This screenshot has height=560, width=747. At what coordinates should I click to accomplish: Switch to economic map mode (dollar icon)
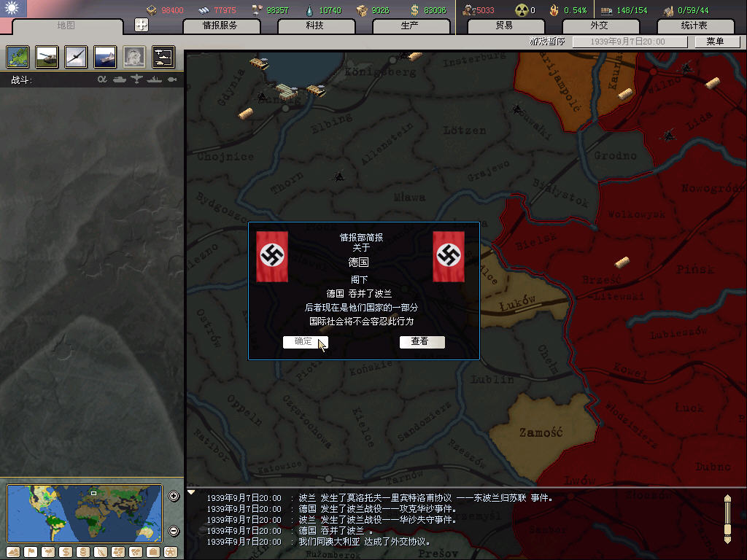point(66,552)
